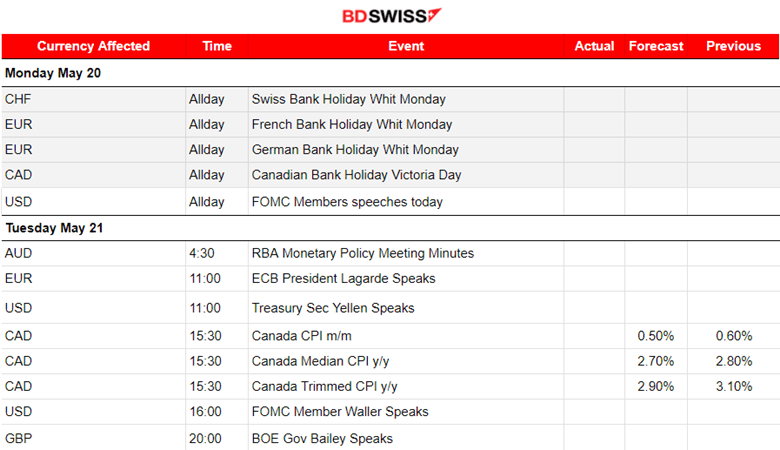This screenshot has height=450, width=780.
Task: Click ECB President Lagarde Speaks event
Action: pyautogui.click(x=343, y=278)
